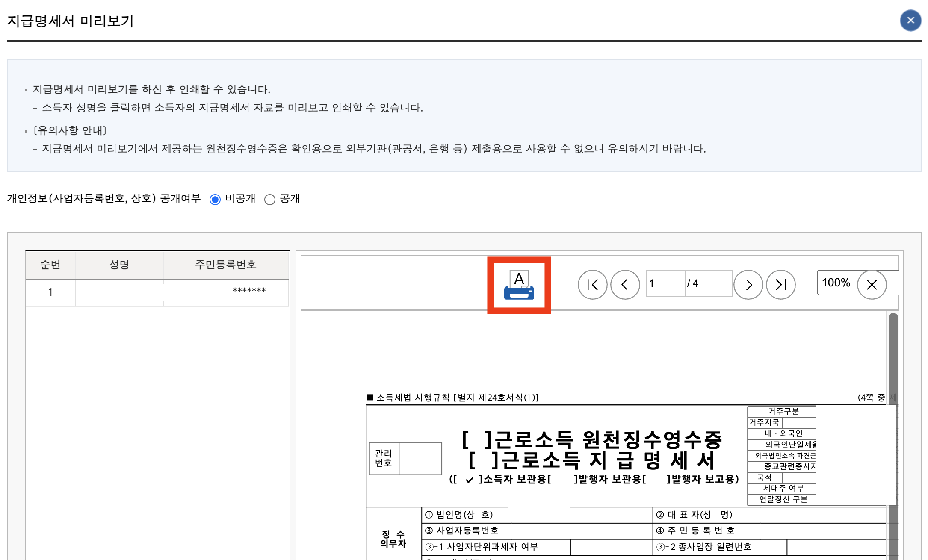
Task: Advance to the next preview page
Action: [x=748, y=284]
